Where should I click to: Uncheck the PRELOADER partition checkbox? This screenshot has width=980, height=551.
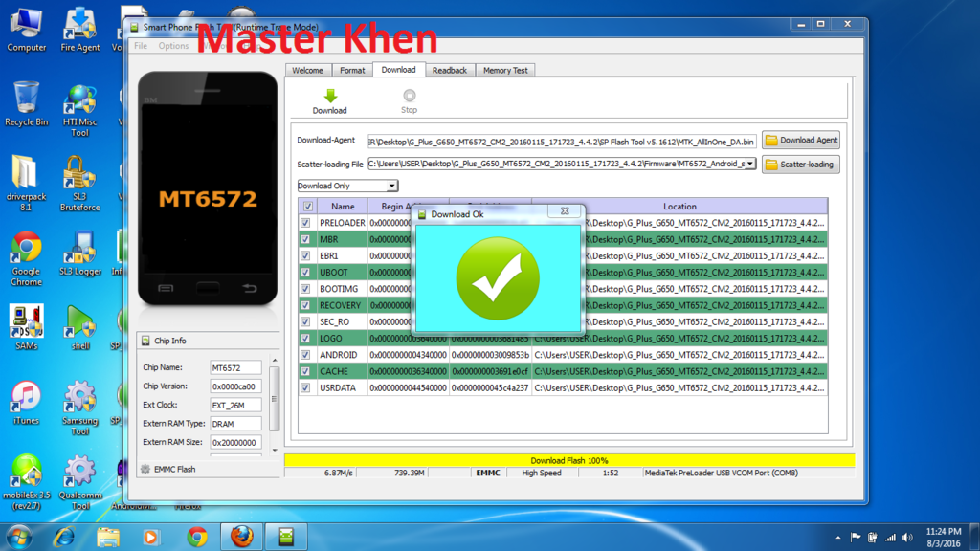pyautogui.click(x=306, y=223)
